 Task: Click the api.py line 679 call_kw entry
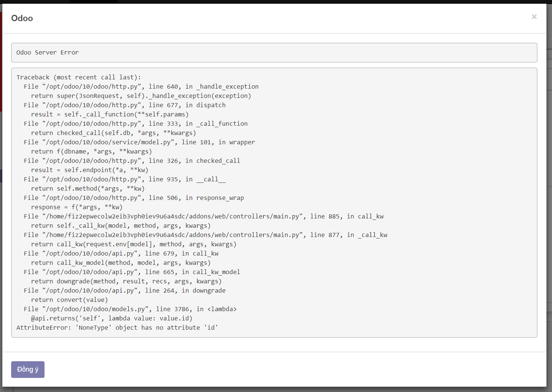tap(121, 253)
